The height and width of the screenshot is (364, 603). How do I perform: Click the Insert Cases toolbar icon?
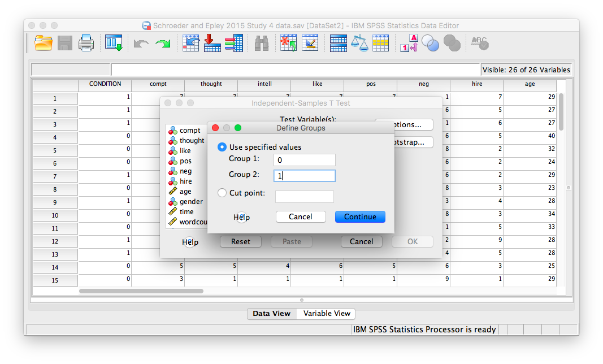click(288, 43)
